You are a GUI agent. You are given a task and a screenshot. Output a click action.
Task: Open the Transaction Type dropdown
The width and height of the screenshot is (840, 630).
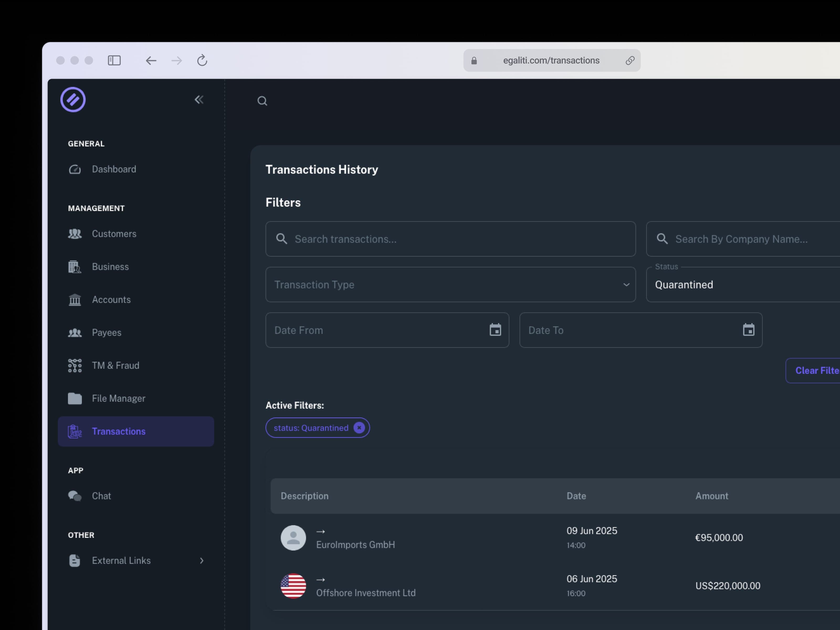(x=450, y=285)
